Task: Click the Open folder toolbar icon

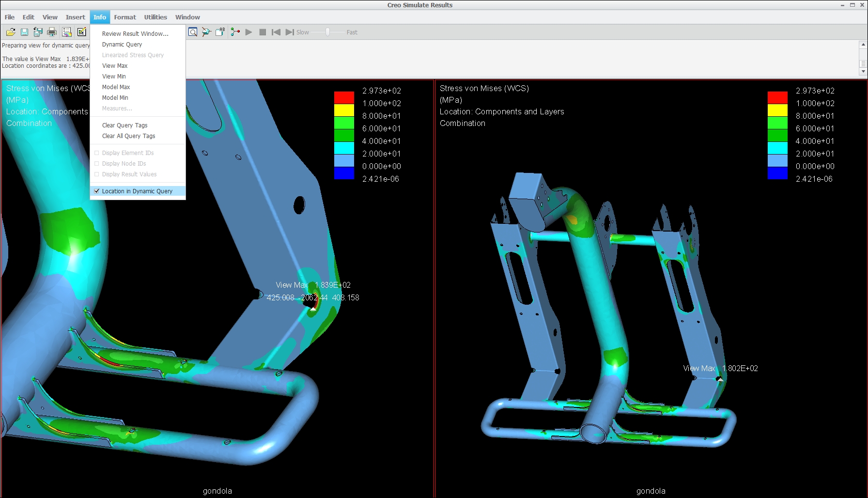Action: point(11,32)
